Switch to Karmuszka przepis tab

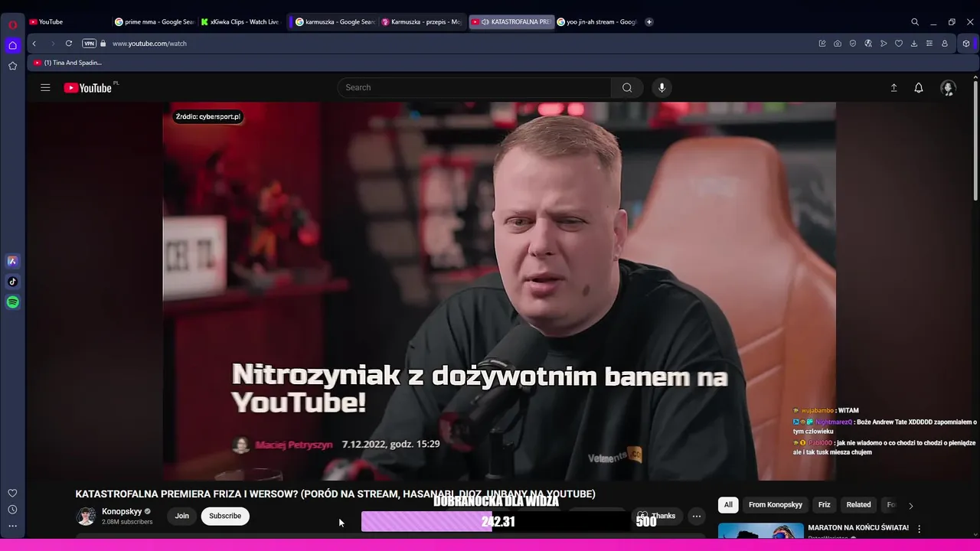(421, 22)
